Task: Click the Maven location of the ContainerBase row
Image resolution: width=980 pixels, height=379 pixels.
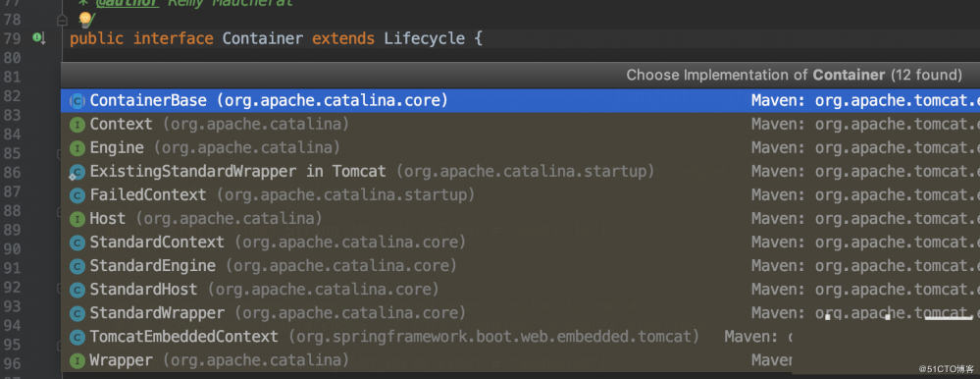Action: pyautogui.click(x=865, y=101)
